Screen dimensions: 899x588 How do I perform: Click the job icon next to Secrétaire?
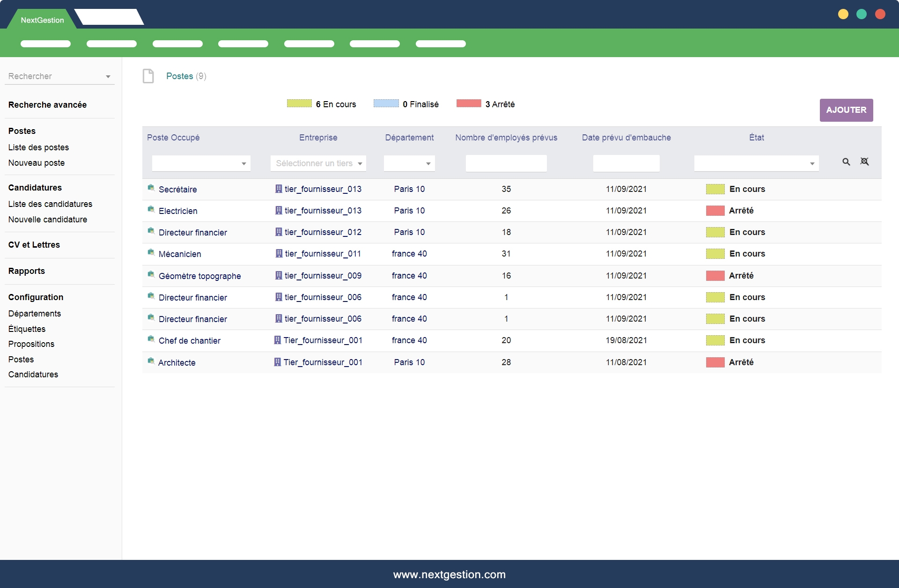point(151,188)
